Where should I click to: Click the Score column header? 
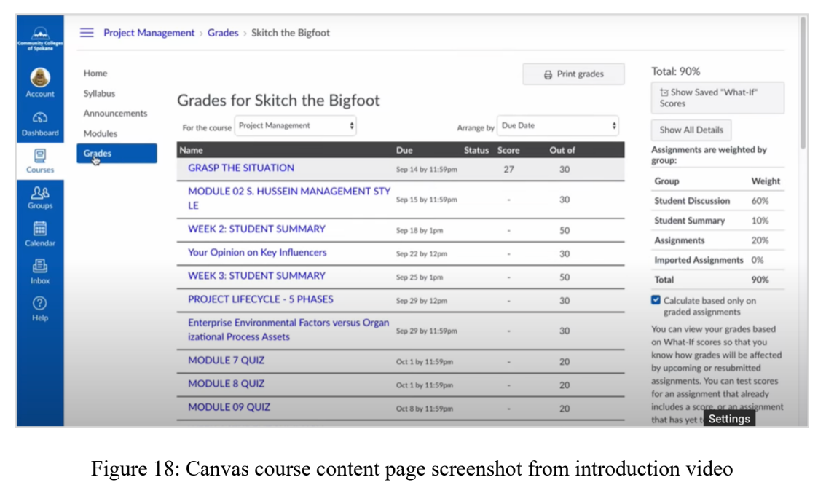point(508,150)
